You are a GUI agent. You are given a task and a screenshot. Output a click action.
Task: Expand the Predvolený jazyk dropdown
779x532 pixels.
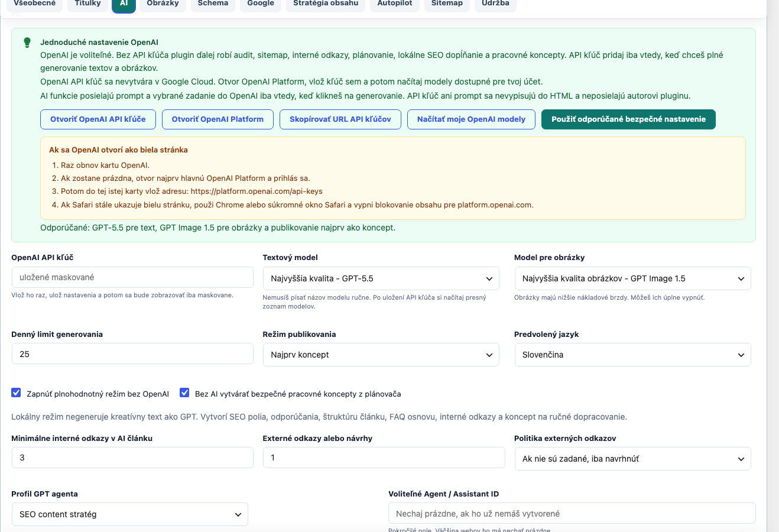click(x=632, y=355)
